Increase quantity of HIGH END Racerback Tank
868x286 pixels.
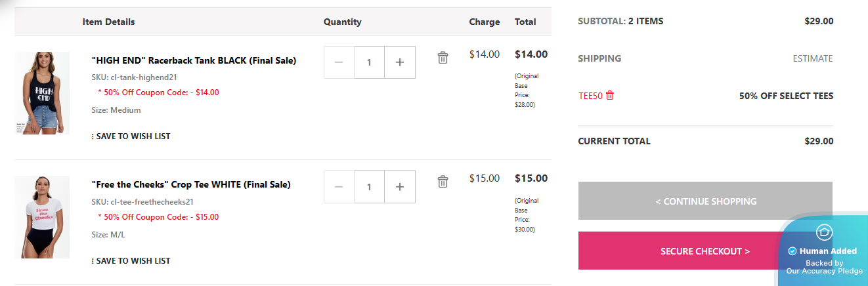pyautogui.click(x=399, y=62)
